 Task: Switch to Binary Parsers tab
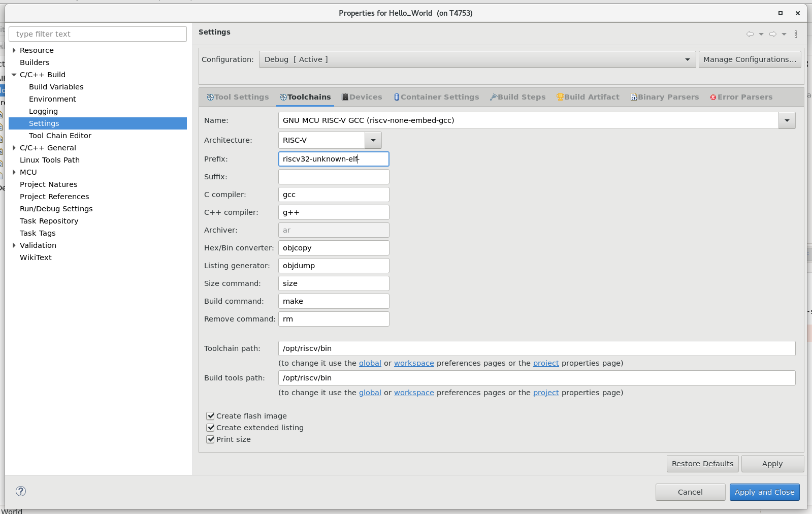[664, 97]
